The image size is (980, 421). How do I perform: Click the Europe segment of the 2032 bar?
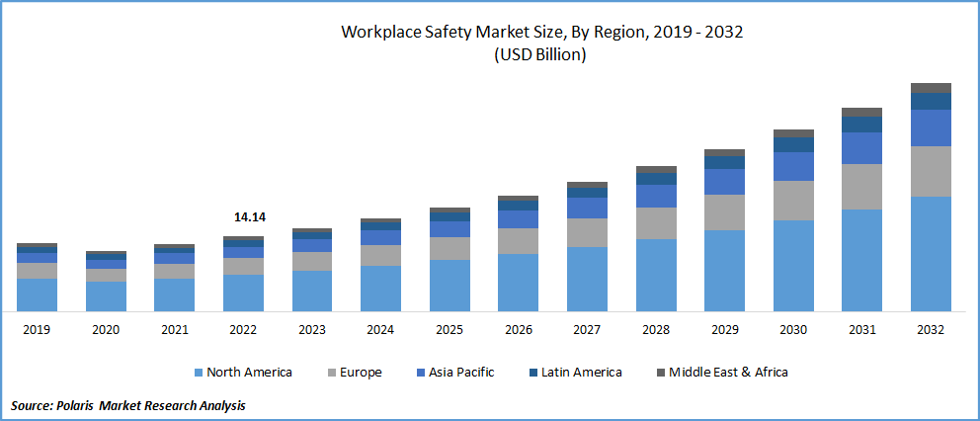tap(931, 171)
